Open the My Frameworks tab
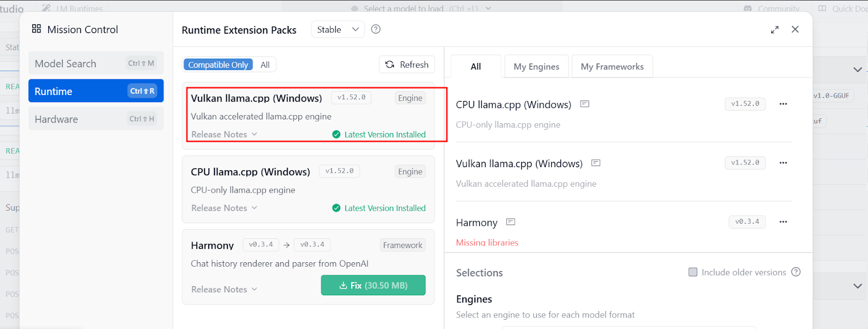868x329 pixels. coord(612,67)
